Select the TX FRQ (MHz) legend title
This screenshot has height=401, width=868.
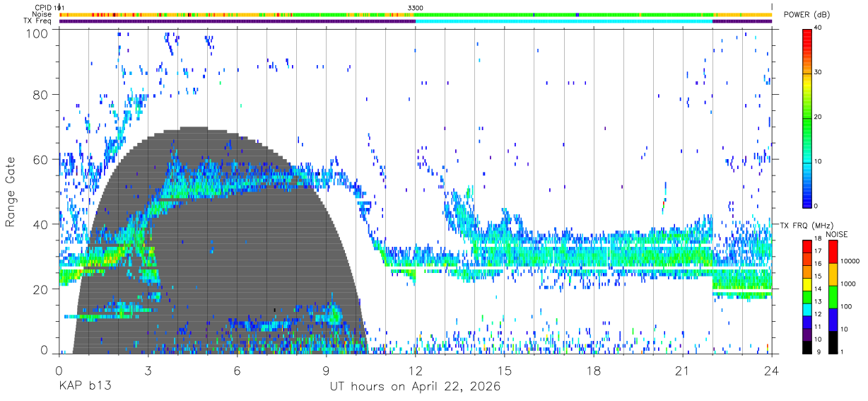click(807, 226)
